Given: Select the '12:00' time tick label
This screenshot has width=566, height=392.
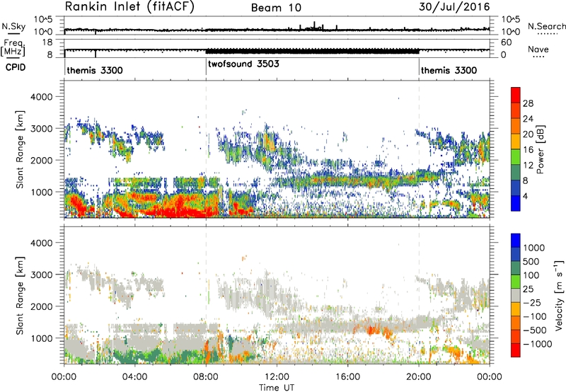Looking at the screenshot, I should 277,377.
